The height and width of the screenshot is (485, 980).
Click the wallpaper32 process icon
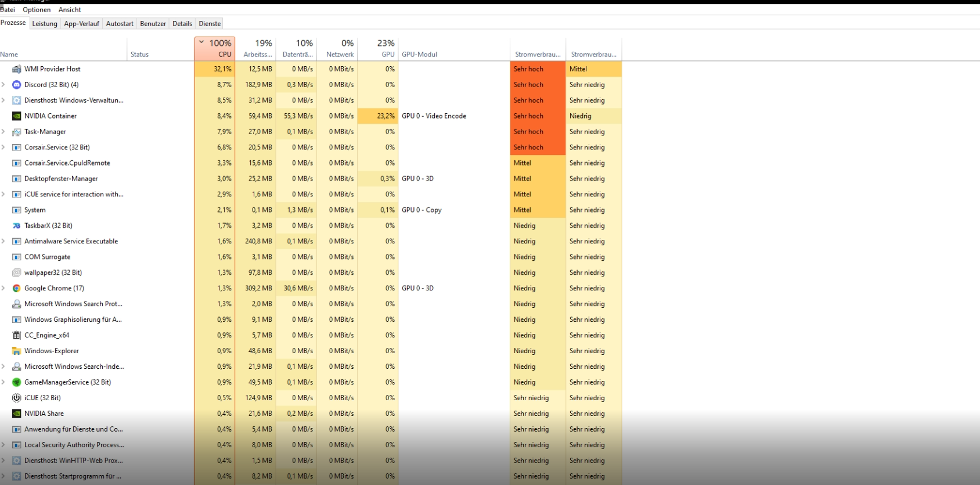[x=17, y=273]
